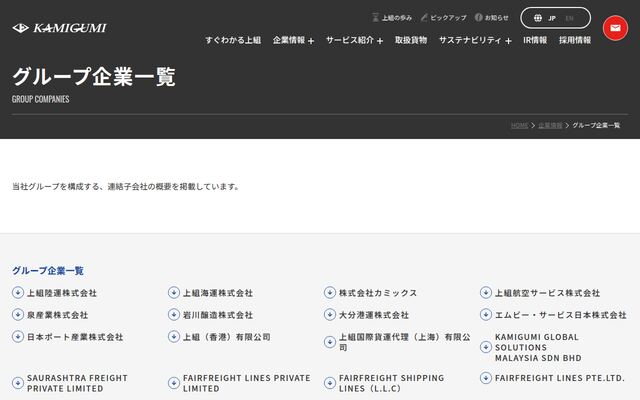Jump to エムビー・サービス日本株式会社 section
This screenshot has width=640, height=400.
point(560,315)
